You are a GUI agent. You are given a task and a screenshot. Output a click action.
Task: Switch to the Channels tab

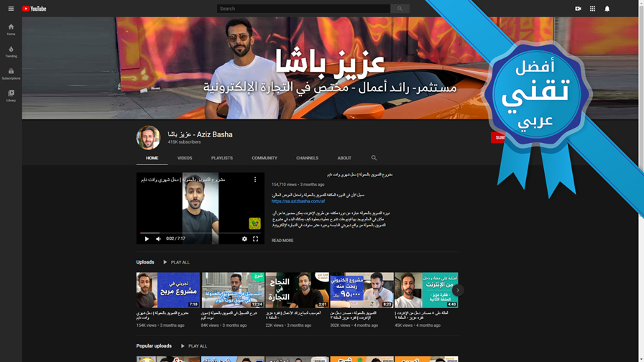tap(307, 158)
